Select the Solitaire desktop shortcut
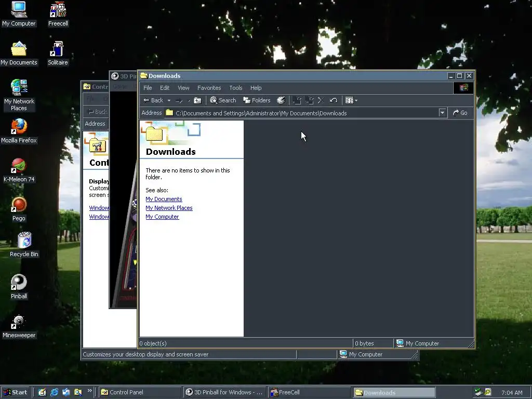This screenshot has width=532, height=399. point(58,53)
